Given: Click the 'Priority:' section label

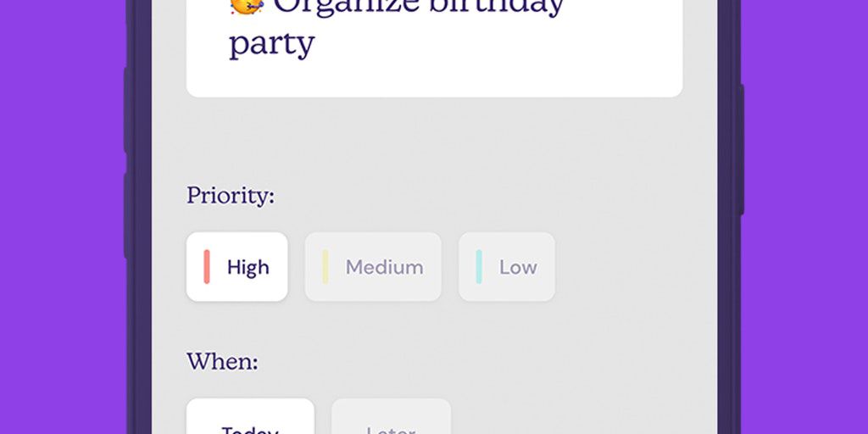Looking at the screenshot, I should [x=231, y=196].
